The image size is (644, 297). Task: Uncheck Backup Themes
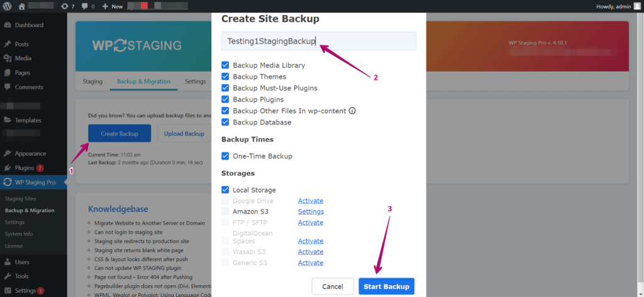[x=225, y=77]
